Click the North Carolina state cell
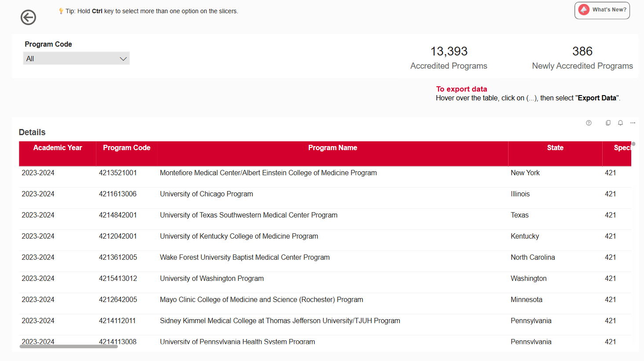The width and height of the screenshot is (644, 361). pyautogui.click(x=533, y=258)
